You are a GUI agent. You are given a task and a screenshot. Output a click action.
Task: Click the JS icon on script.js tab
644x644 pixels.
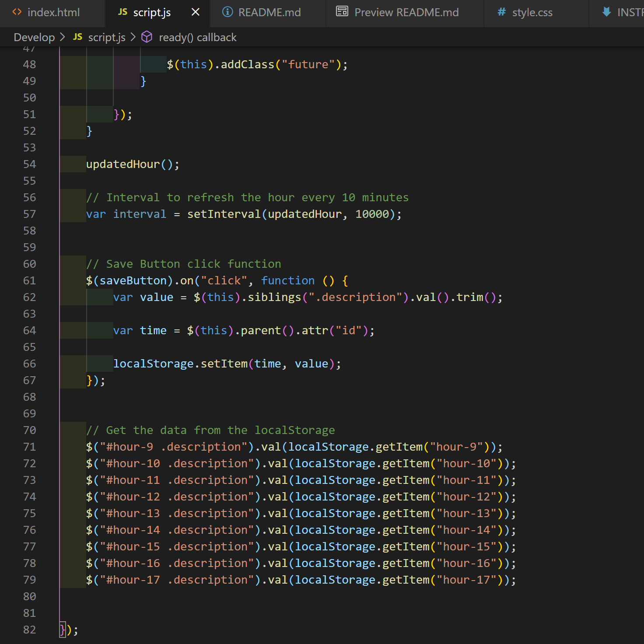click(122, 12)
